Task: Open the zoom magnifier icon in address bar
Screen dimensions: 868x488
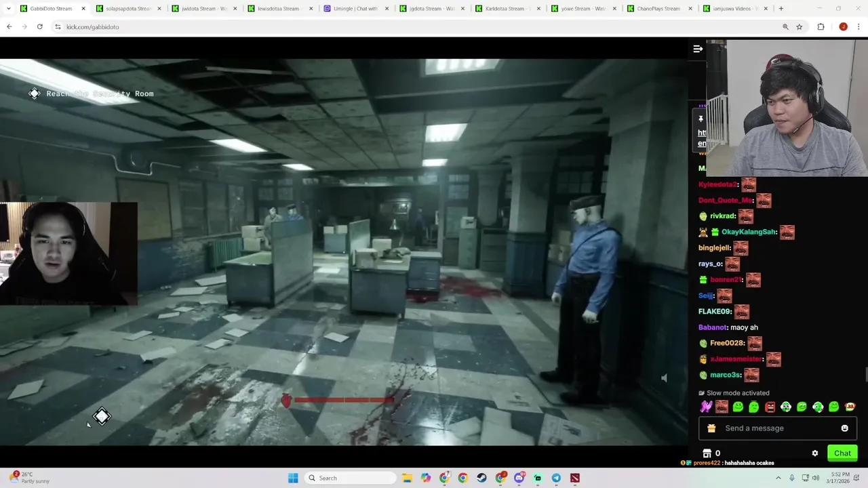Action: 785,26
